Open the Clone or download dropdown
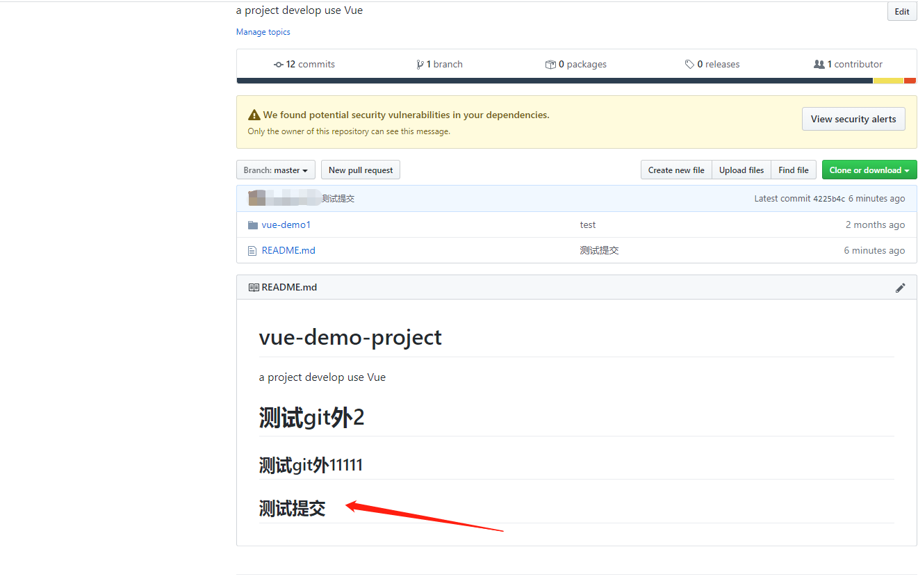This screenshot has height=588, width=918. tap(869, 170)
